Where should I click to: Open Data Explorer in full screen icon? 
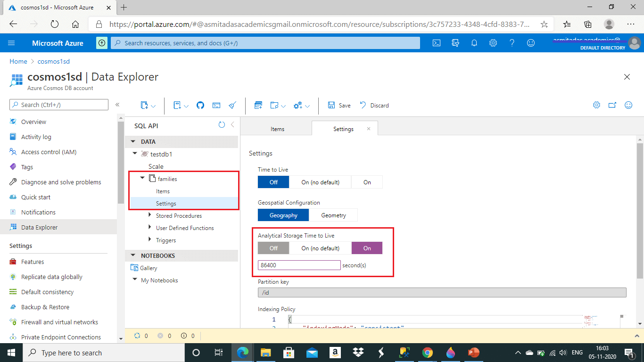click(612, 106)
